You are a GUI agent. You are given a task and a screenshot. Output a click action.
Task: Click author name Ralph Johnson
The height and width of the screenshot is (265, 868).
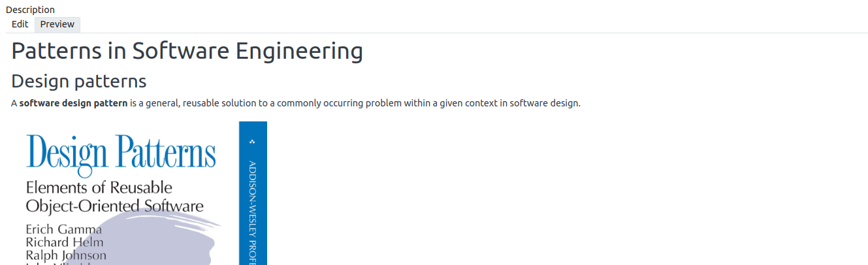tap(66, 255)
